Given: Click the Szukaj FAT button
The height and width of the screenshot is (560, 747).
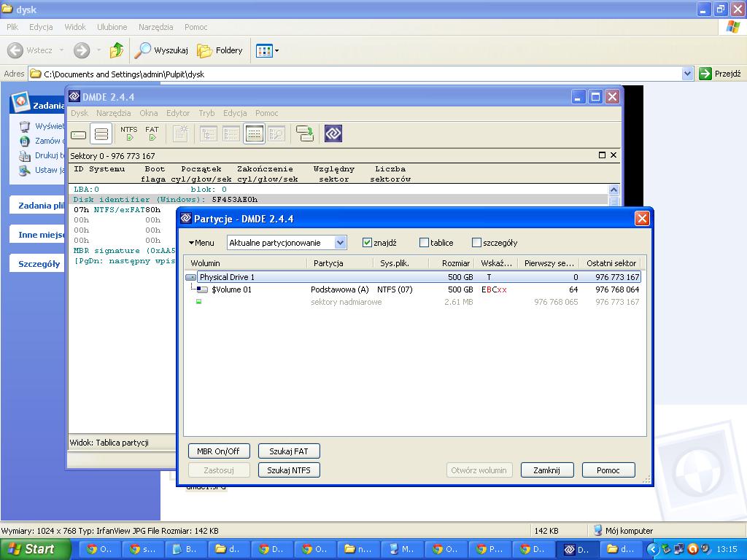Looking at the screenshot, I should click(289, 451).
